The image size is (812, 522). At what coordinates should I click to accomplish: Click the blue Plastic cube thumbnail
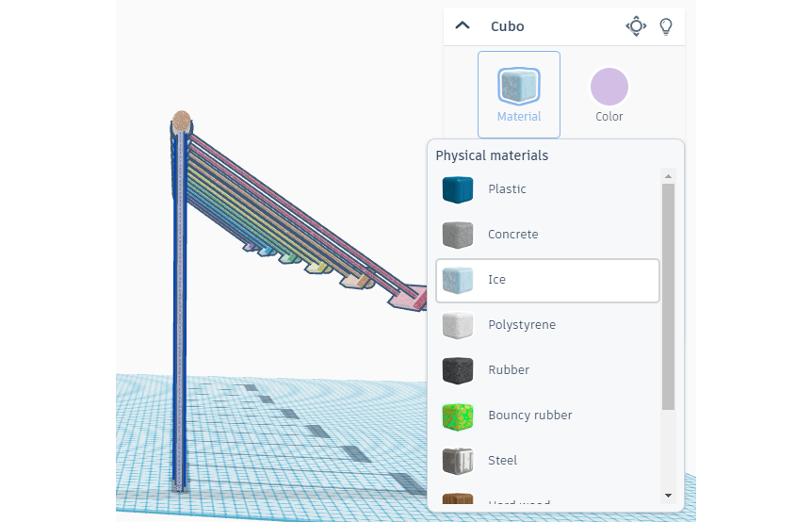(x=458, y=189)
